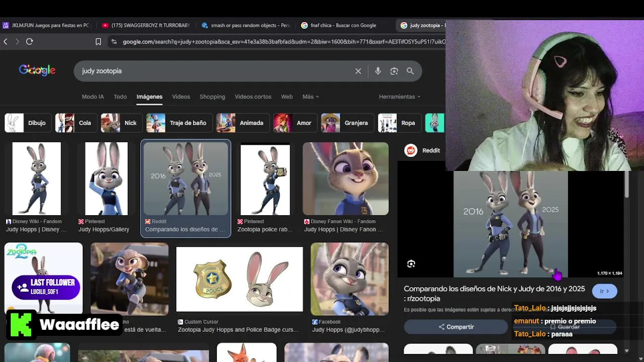
Task: Filter images by Ropa chip
Action: [x=399, y=123]
